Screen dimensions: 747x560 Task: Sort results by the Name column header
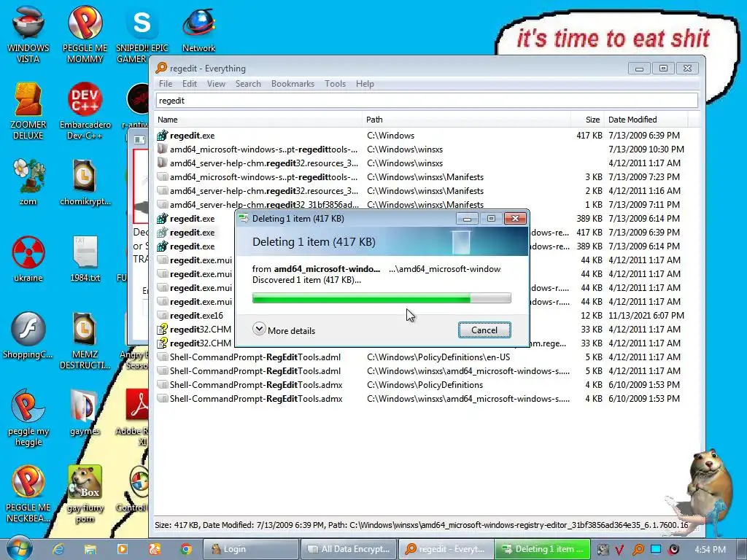pyautogui.click(x=259, y=120)
